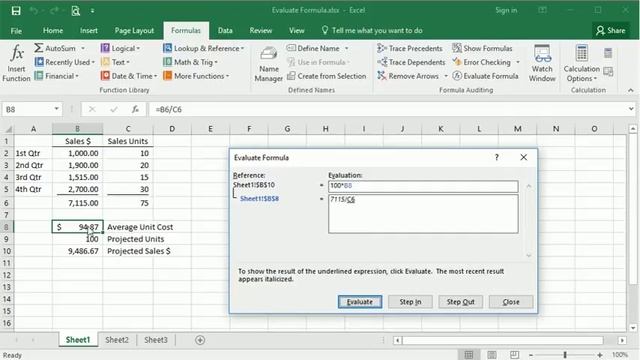This screenshot has height=360, width=640.
Task: Click Calculate Sheet icon
Action: [x=608, y=72]
